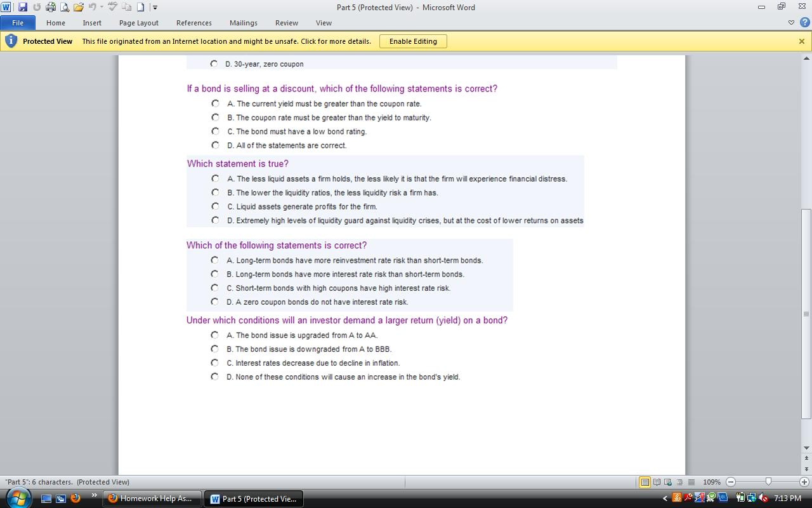Collapse the system tray hidden icons arrow
Screen dimensions: 812x508
click(x=665, y=499)
